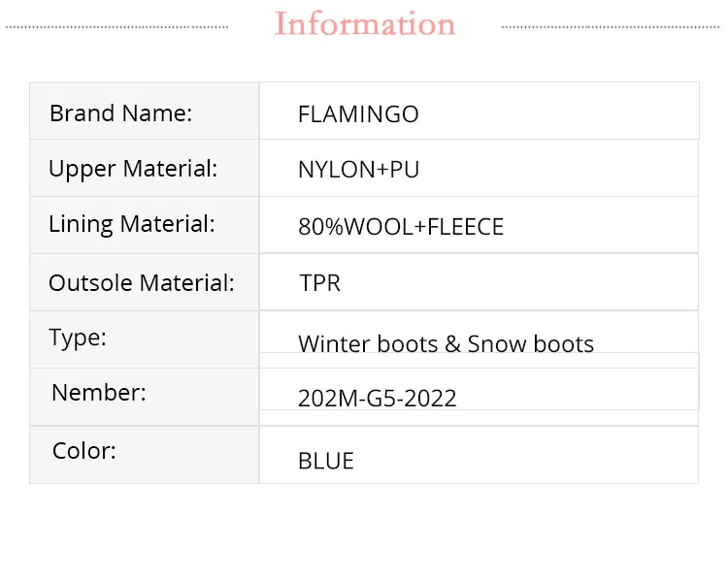Click empty space right of TPR

520,282
